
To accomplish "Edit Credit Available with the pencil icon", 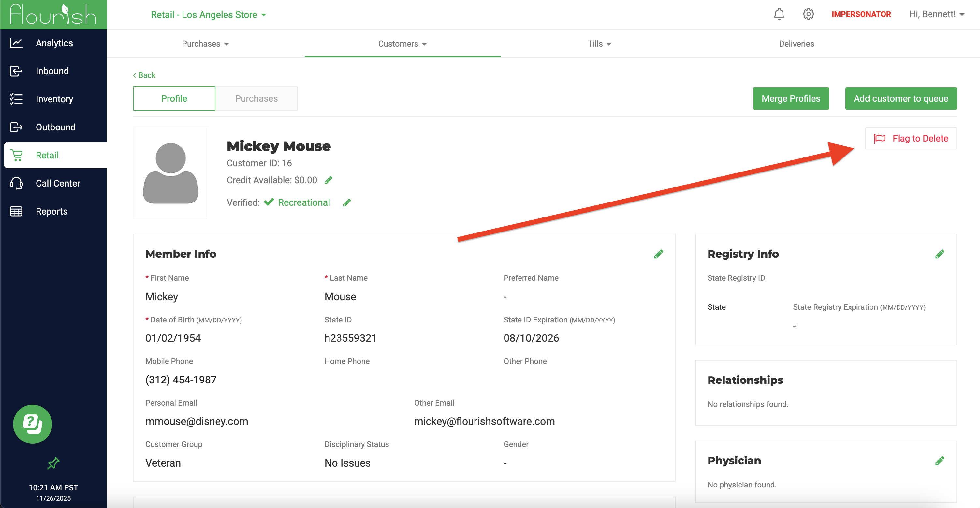I will (x=328, y=180).
